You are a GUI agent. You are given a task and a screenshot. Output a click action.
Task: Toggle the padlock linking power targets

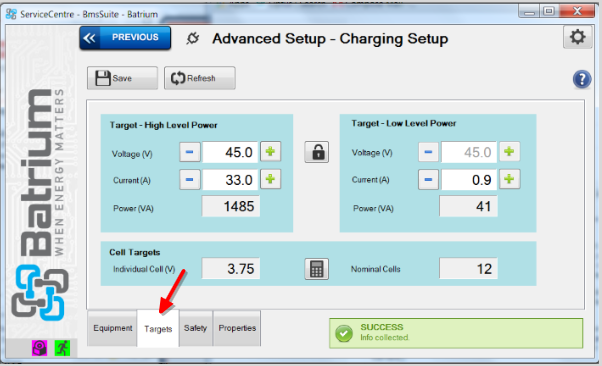point(317,152)
